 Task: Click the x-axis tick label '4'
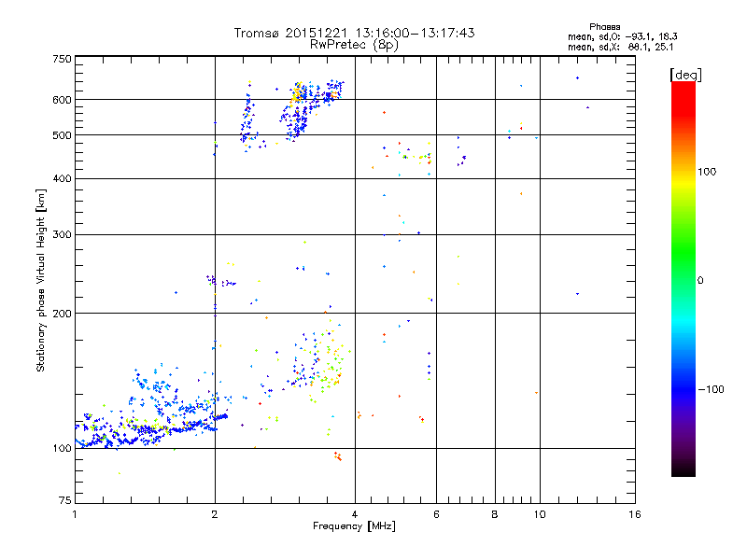tap(355, 514)
